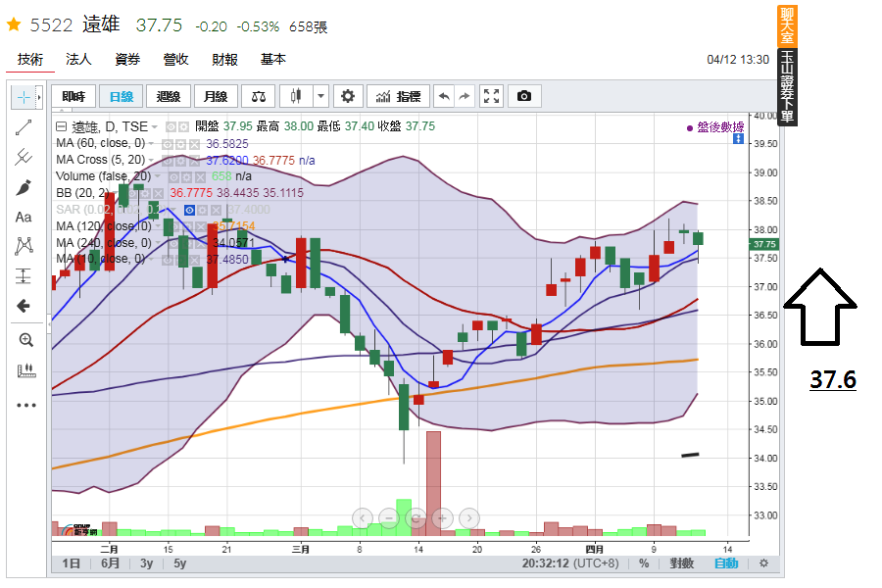Open the MA (60, close, 0) dropdown arrow
Image resolution: width=882 pixels, height=588 pixels.
tap(151, 144)
